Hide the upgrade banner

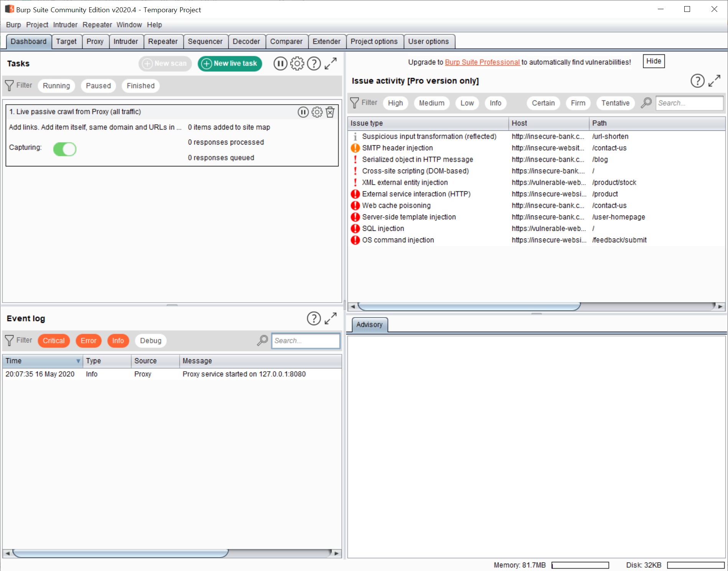coord(654,61)
